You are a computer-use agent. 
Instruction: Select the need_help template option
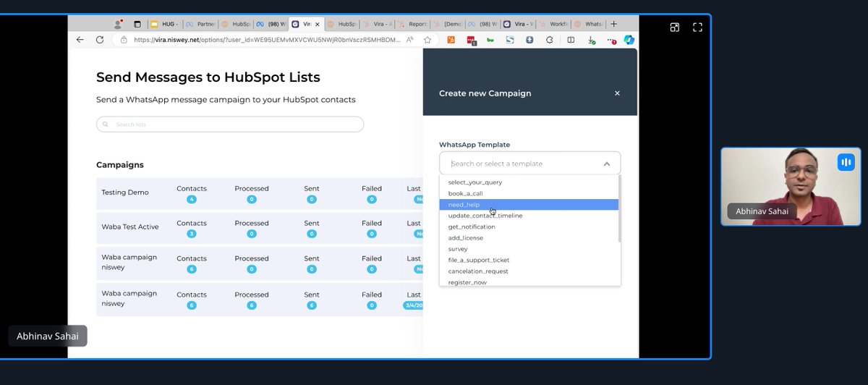529,205
